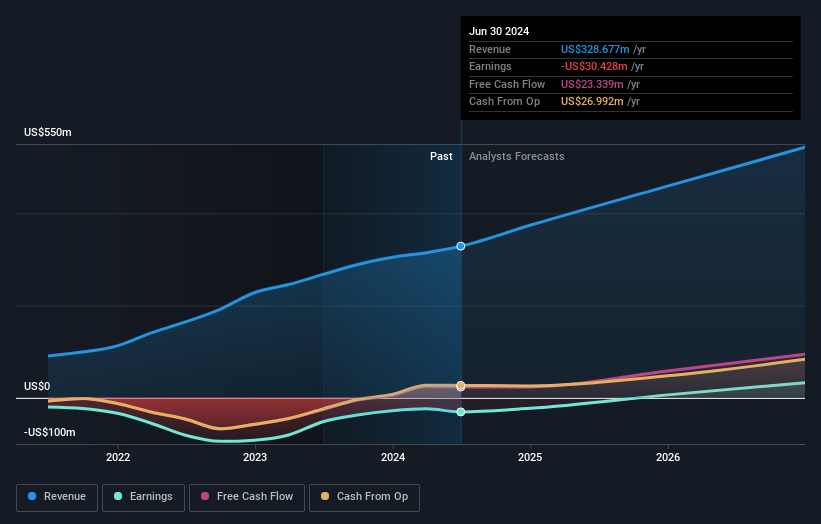Click the -US$30.428m earnings value
The image size is (821, 524).
594,66
